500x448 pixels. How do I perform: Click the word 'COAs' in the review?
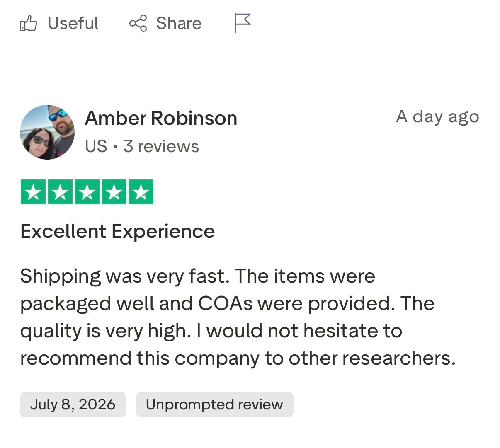coord(226,303)
